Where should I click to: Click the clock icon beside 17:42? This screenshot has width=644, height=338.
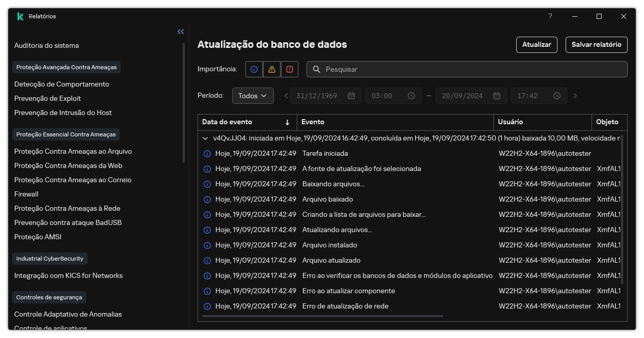coord(556,95)
